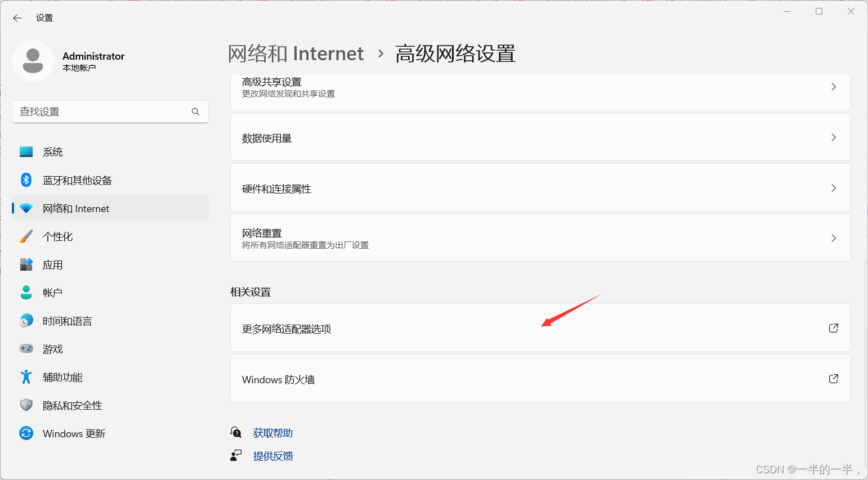Click the 隐私和安全性 shield icon
The image size is (868, 480).
tap(26, 405)
